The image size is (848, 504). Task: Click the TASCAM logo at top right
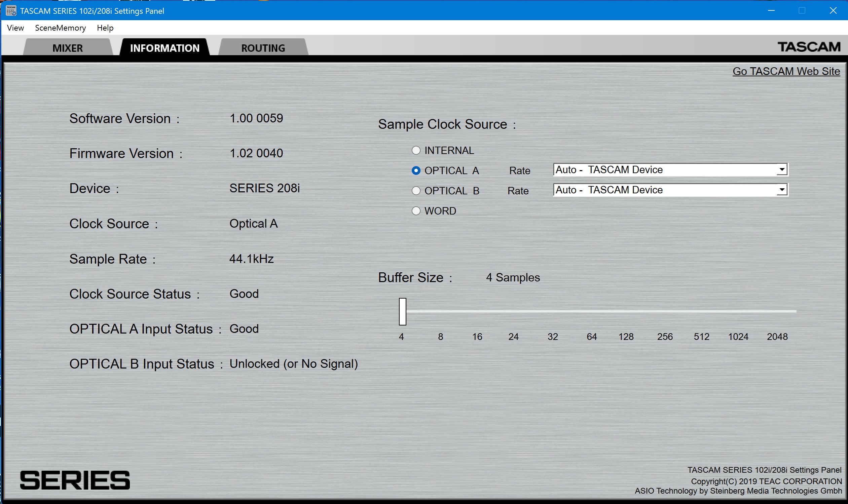click(x=809, y=47)
